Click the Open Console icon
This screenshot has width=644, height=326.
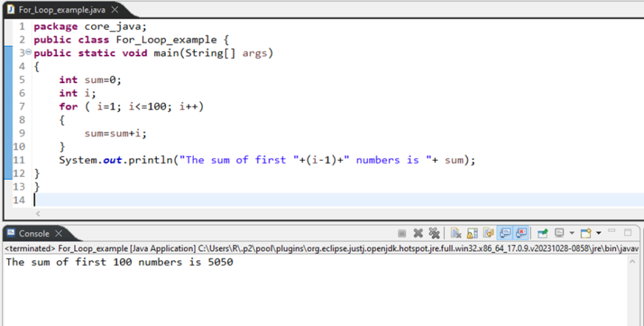[x=586, y=233]
